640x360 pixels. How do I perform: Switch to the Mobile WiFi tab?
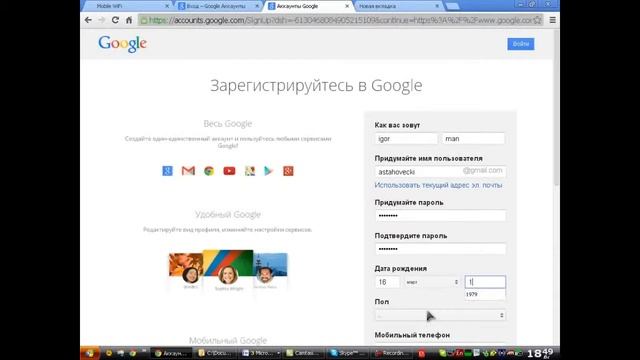pyautogui.click(x=127, y=6)
